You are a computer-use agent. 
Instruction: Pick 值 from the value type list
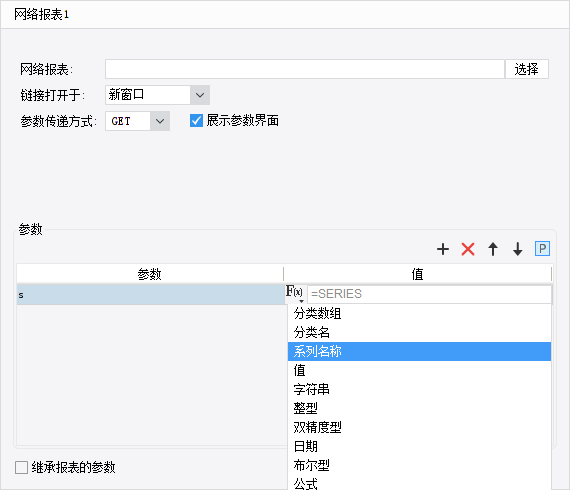(x=420, y=370)
